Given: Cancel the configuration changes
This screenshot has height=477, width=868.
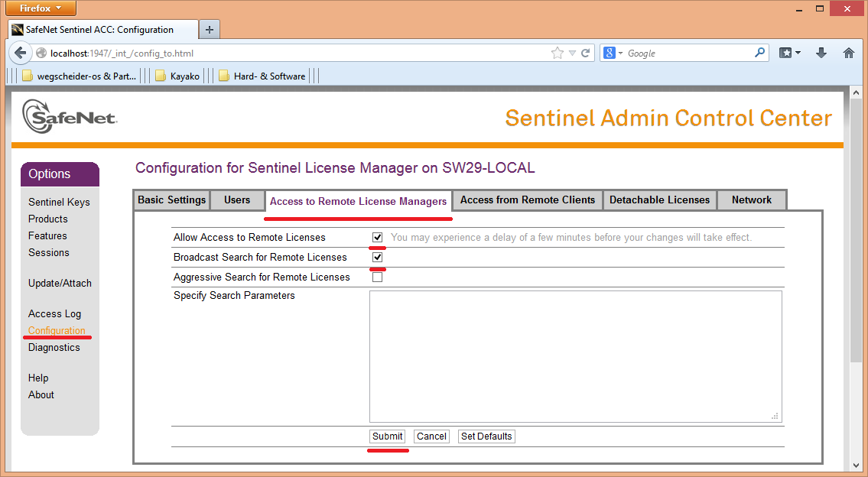Looking at the screenshot, I should tap(431, 436).
